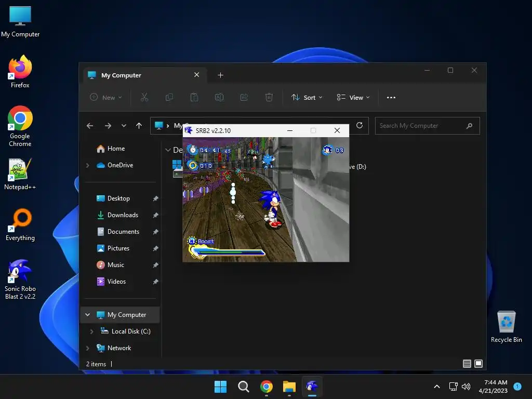The width and height of the screenshot is (532, 399).
Task: Close the My Computer tab
Action: point(197,75)
